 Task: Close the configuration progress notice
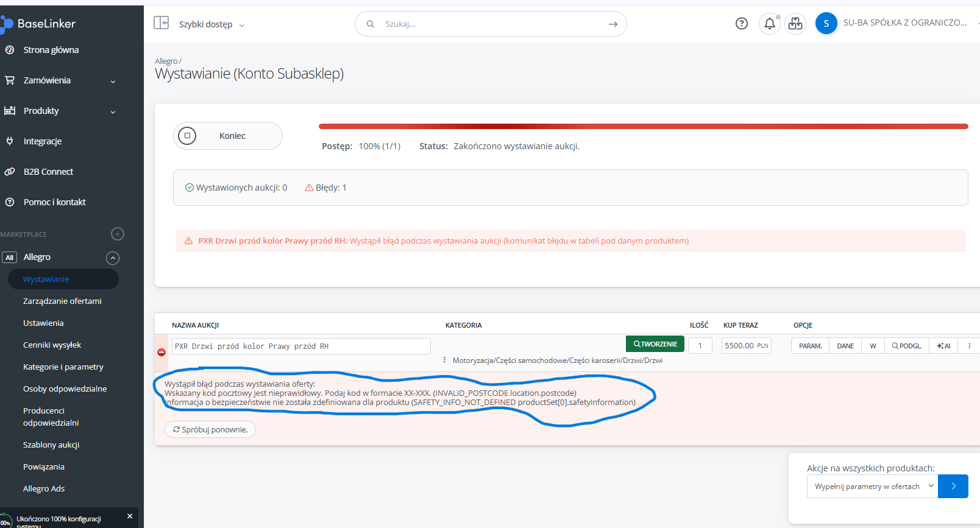coord(130,516)
